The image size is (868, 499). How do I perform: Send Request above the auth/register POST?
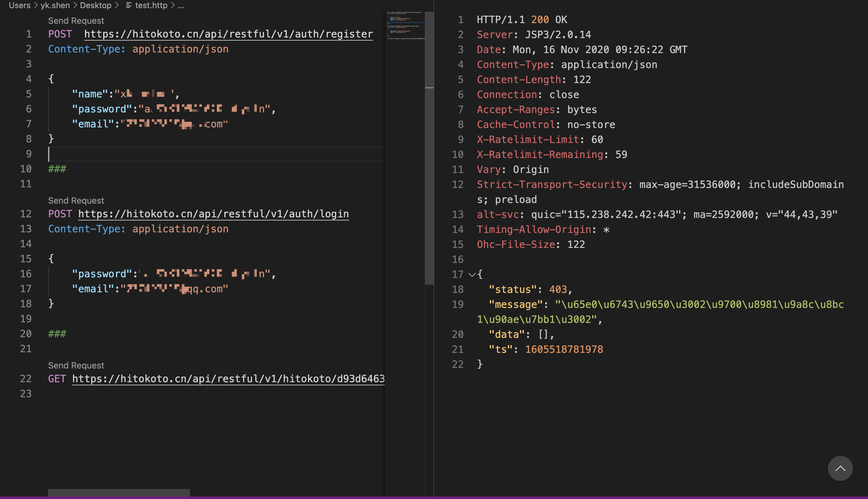click(76, 21)
